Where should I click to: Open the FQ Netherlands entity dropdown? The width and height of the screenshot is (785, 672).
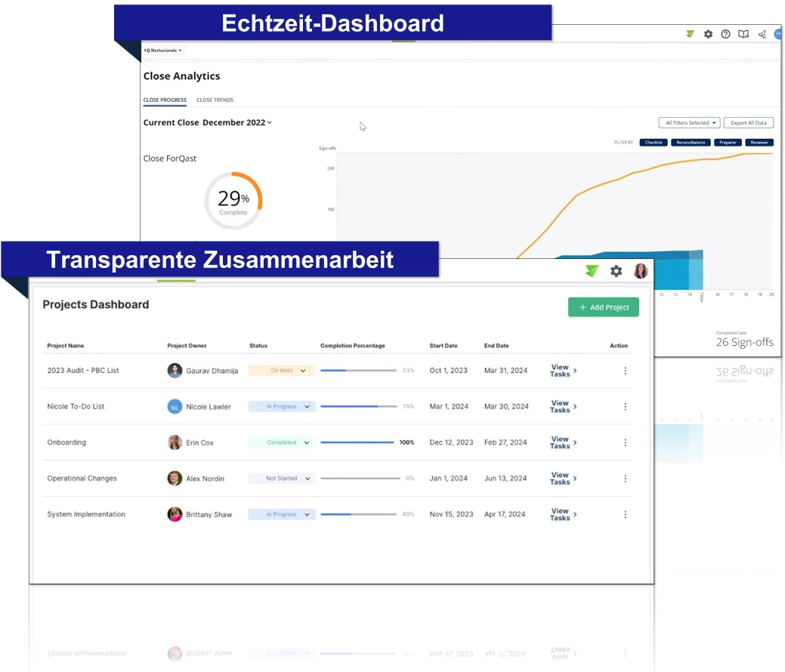(163, 51)
